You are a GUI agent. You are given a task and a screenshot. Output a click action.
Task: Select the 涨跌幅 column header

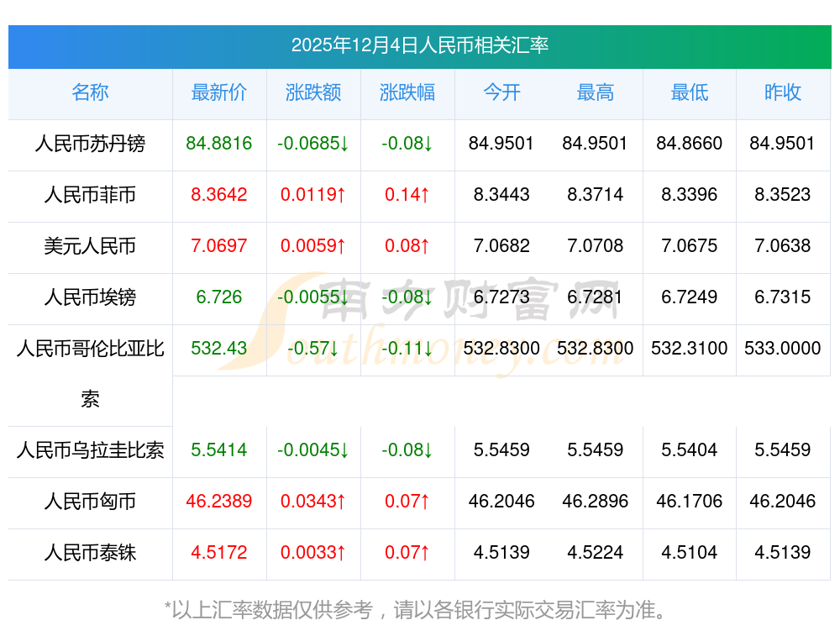point(407,92)
